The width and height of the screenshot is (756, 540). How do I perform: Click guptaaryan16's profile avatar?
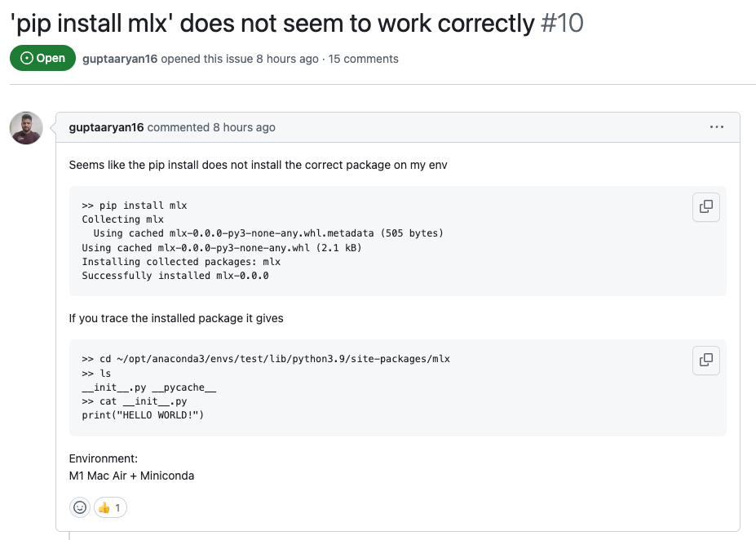click(x=26, y=128)
